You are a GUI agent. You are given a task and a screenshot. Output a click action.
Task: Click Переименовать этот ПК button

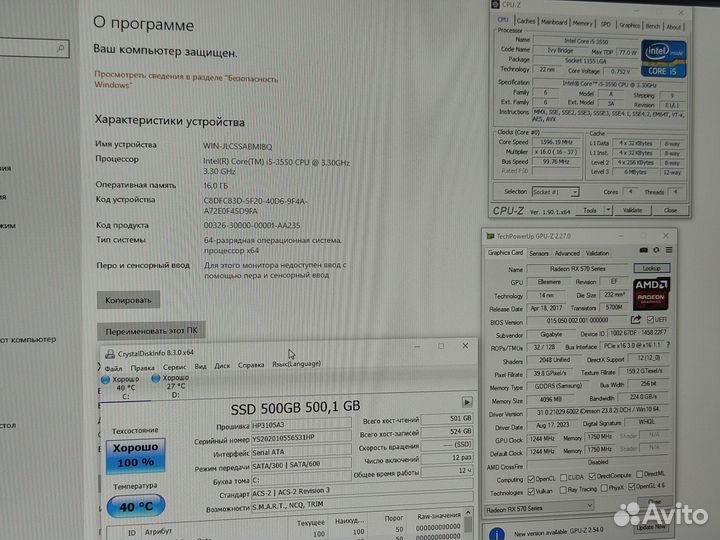(x=151, y=331)
